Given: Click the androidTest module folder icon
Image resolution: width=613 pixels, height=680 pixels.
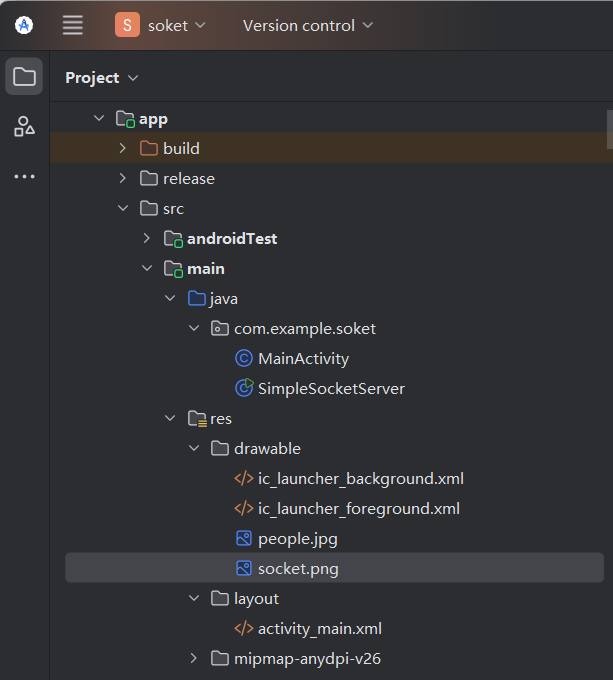Looking at the screenshot, I should (x=173, y=239).
